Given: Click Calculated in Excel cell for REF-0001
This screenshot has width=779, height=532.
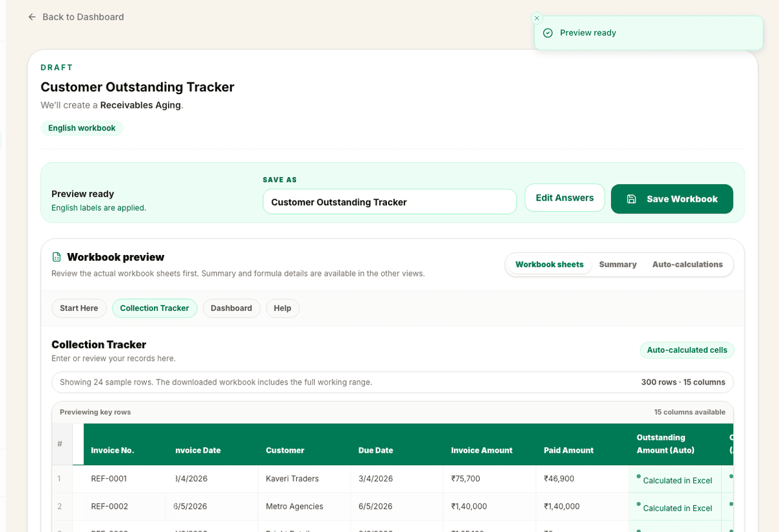Looking at the screenshot, I should pyautogui.click(x=675, y=480).
